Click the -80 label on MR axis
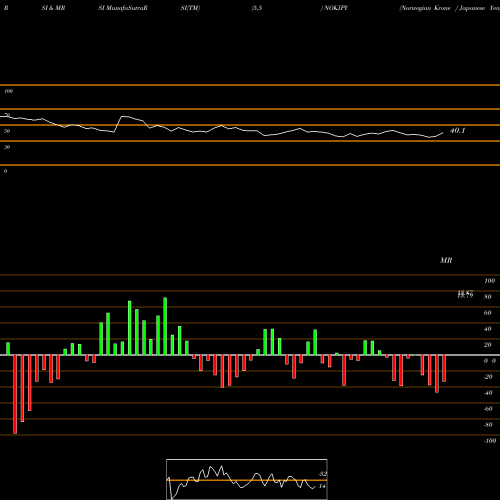 click(x=488, y=425)
